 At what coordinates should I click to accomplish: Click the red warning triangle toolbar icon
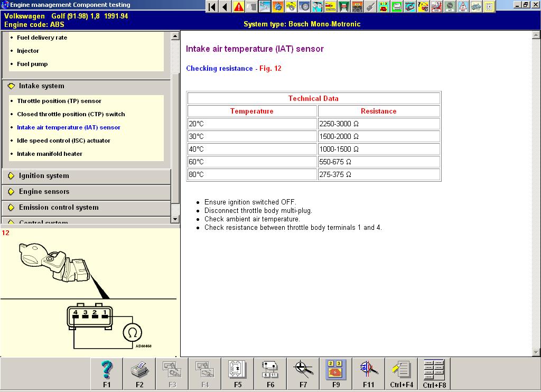(239, 6)
